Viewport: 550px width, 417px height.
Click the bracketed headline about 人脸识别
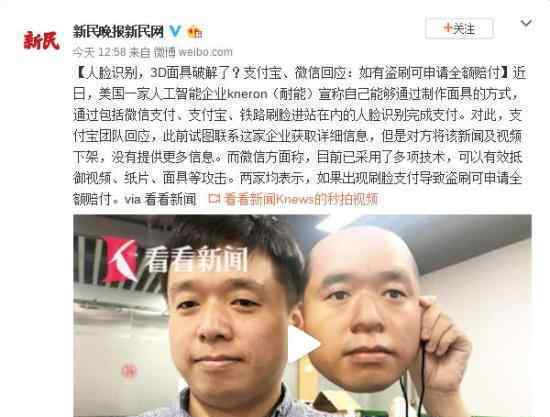click(x=292, y=73)
